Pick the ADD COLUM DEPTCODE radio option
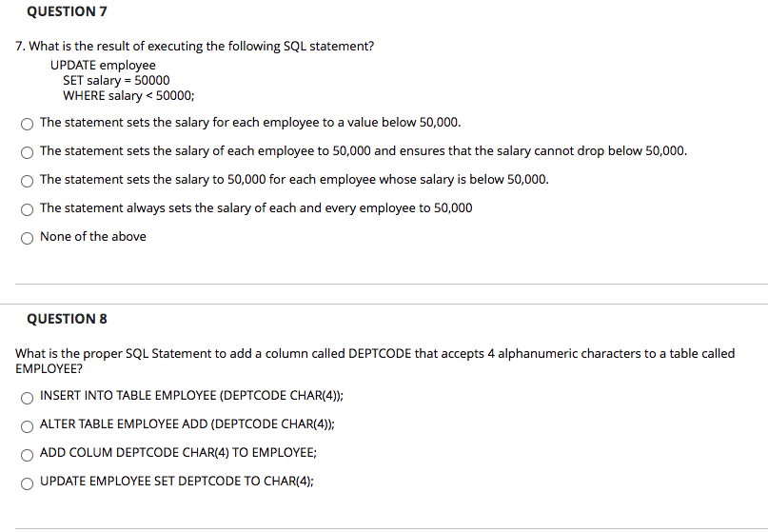 [27, 455]
